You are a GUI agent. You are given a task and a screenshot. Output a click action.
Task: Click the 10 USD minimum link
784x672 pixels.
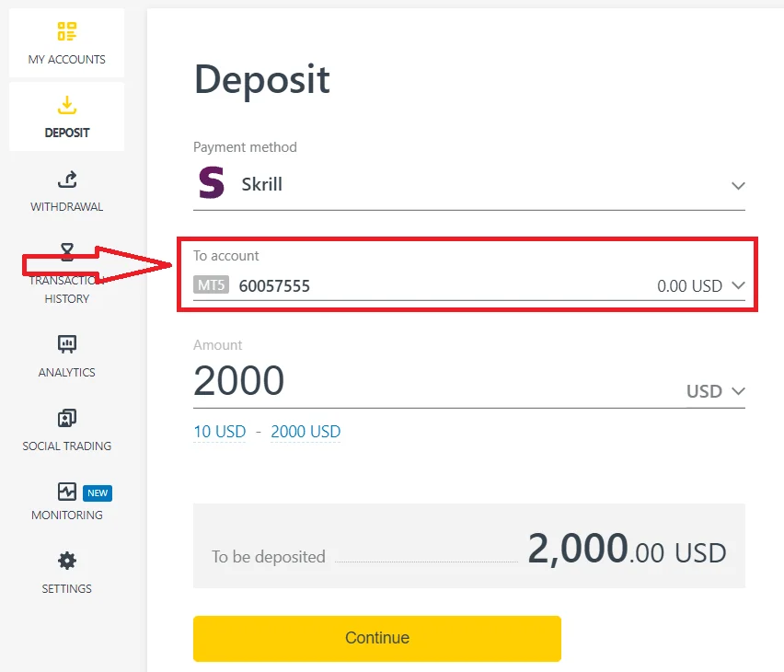tap(219, 431)
